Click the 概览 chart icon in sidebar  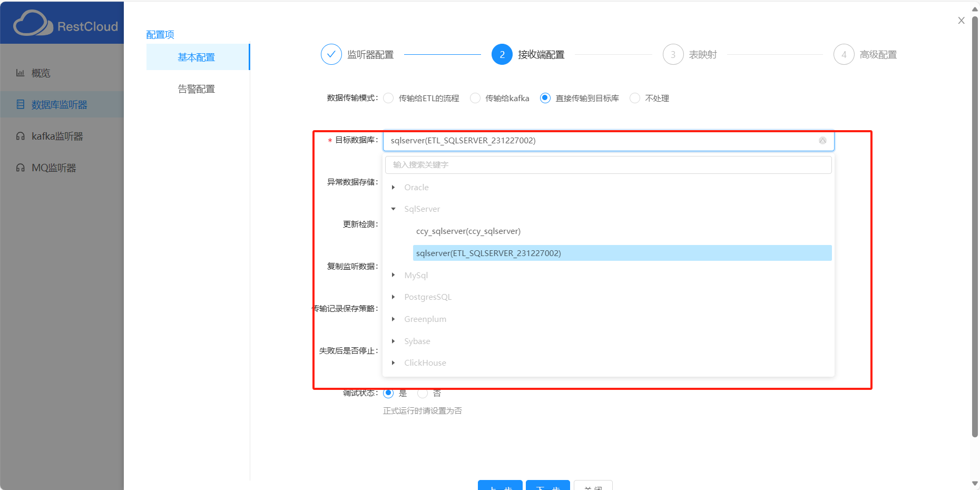pyautogui.click(x=20, y=73)
